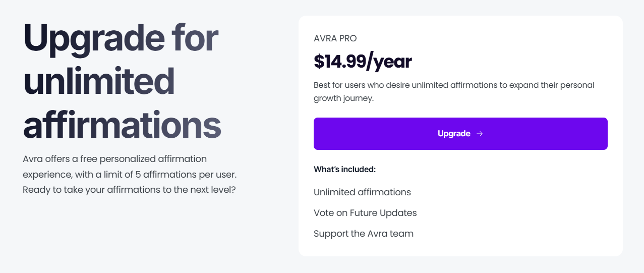Click the growth journey text line
This screenshot has width=644, height=273.
(343, 98)
